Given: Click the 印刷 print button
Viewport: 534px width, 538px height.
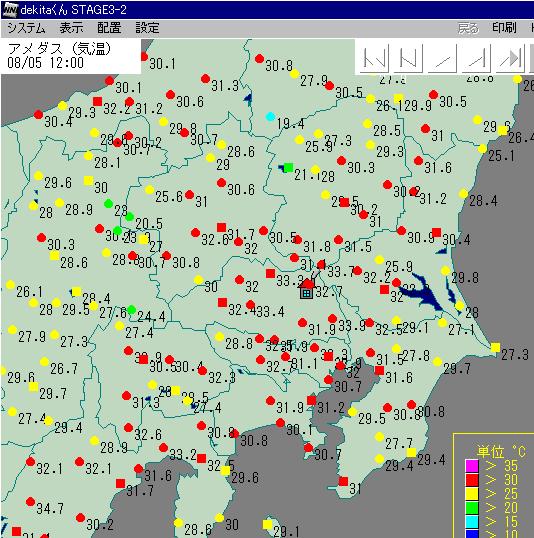Looking at the screenshot, I should coord(504,28).
